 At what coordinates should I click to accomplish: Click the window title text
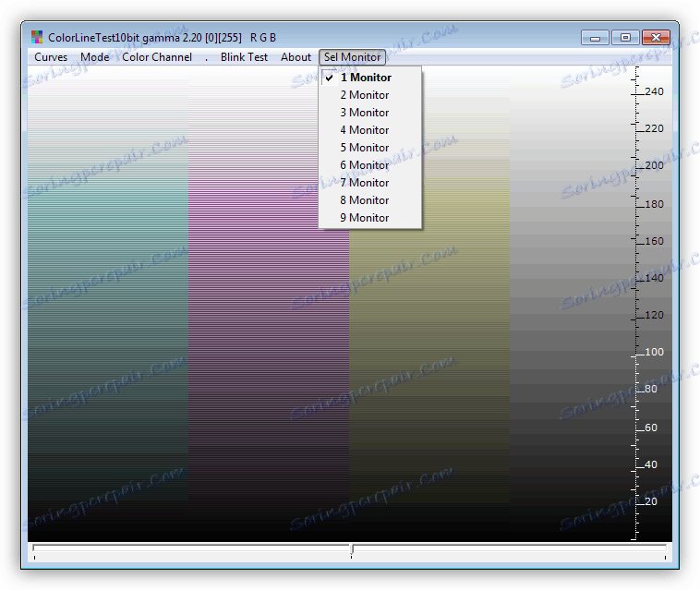tap(162, 38)
